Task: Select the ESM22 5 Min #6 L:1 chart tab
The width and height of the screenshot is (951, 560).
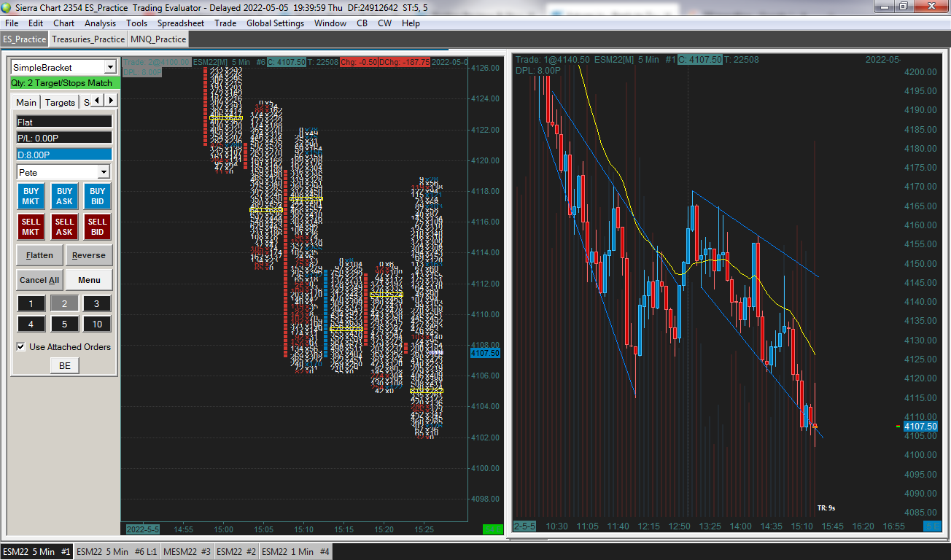Action: coord(117,552)
